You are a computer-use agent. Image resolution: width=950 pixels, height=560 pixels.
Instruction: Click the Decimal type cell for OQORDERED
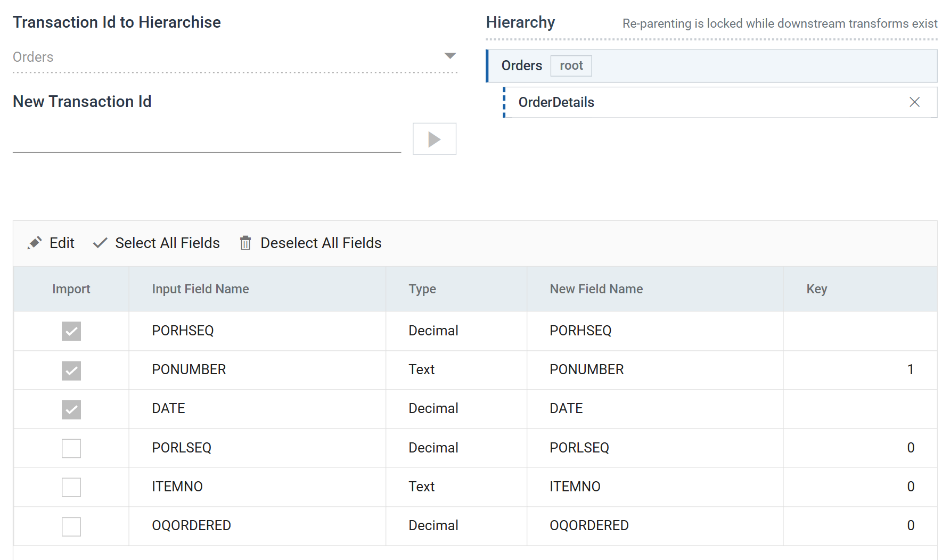click(x=456, y=525)
